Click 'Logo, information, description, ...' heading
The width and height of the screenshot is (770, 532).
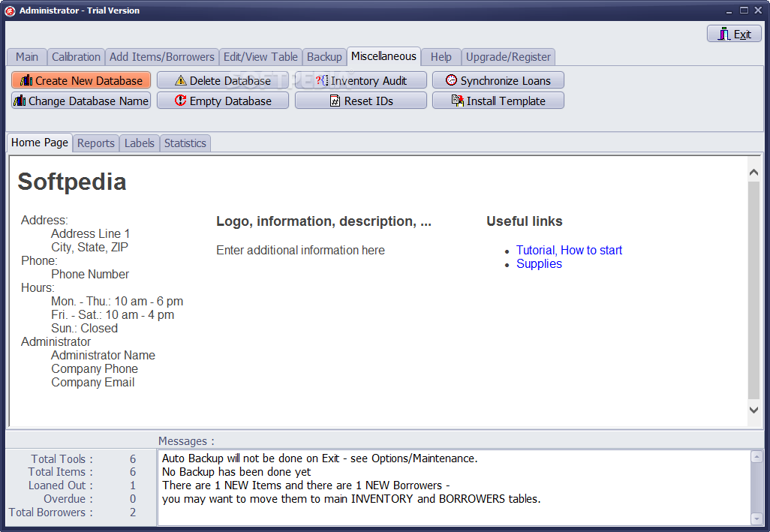tap(323, 221)
